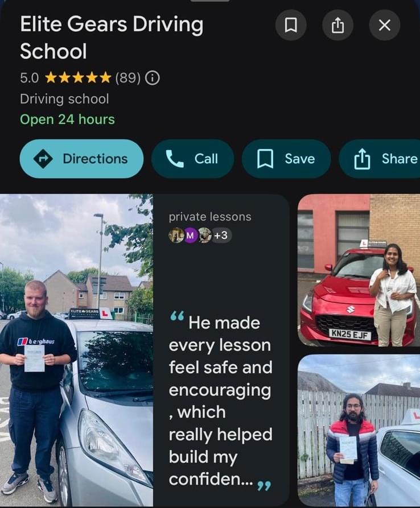Open photo of man with silver car
This screenshot has height=508, width=420.
coord(76,350)
